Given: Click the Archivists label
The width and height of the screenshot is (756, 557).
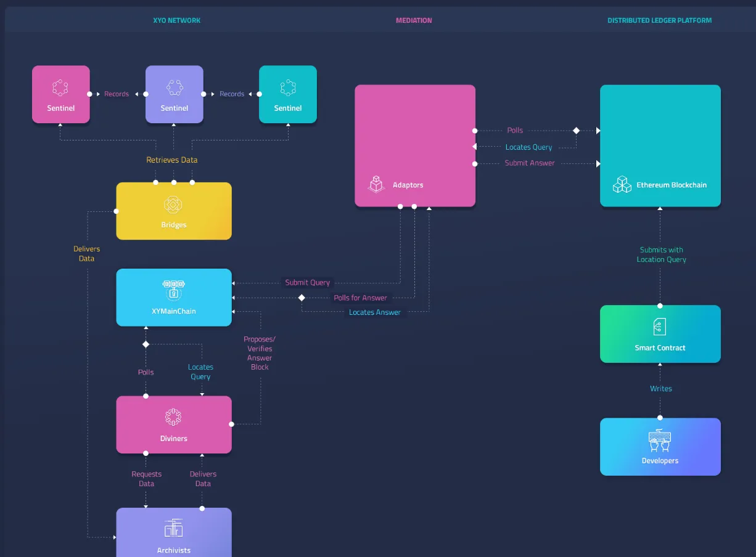Looking at the screenshot, I should coord(174,550).
